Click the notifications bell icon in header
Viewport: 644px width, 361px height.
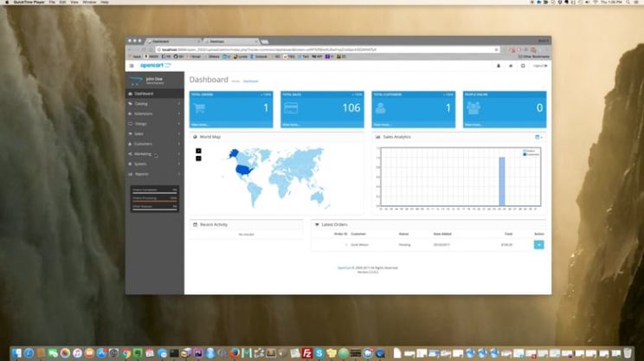[x=498, y=66]
